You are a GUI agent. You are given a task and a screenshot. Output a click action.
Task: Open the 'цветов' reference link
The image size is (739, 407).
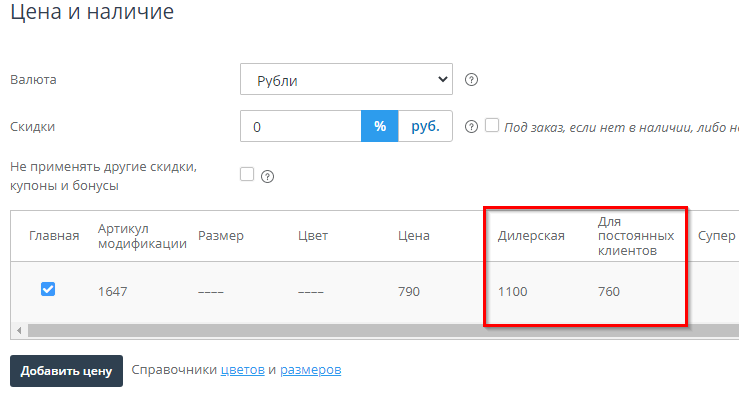[x=242, y=370]
